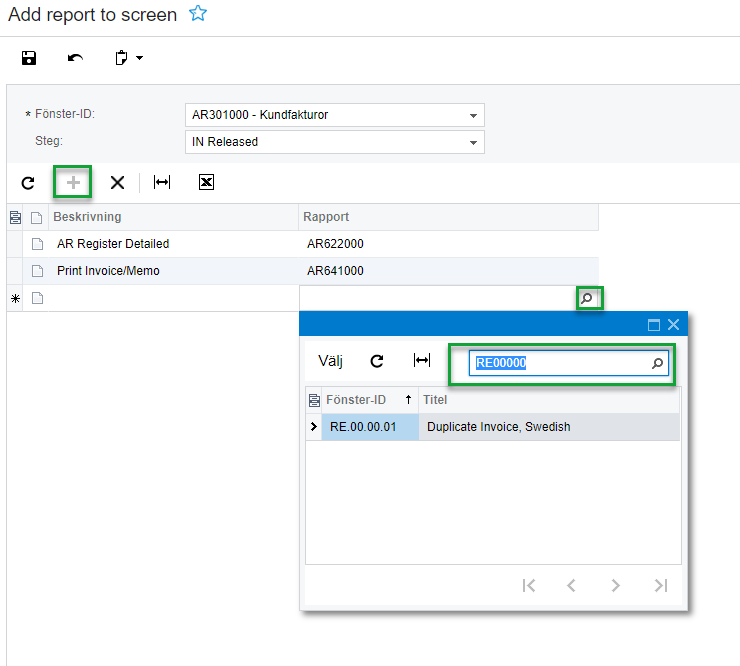Open the Fönster-ID dropdown AR301000 - Kundfakturor

(335, 115)
